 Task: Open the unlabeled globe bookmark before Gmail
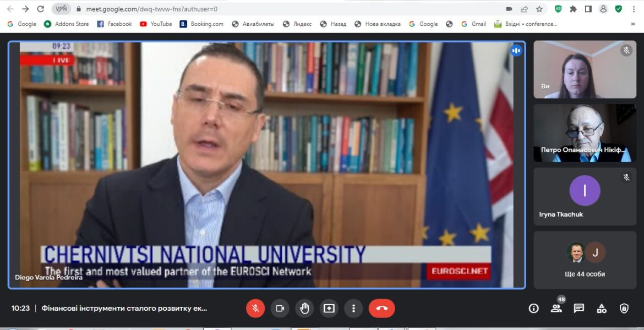click(x=449, y=24)
